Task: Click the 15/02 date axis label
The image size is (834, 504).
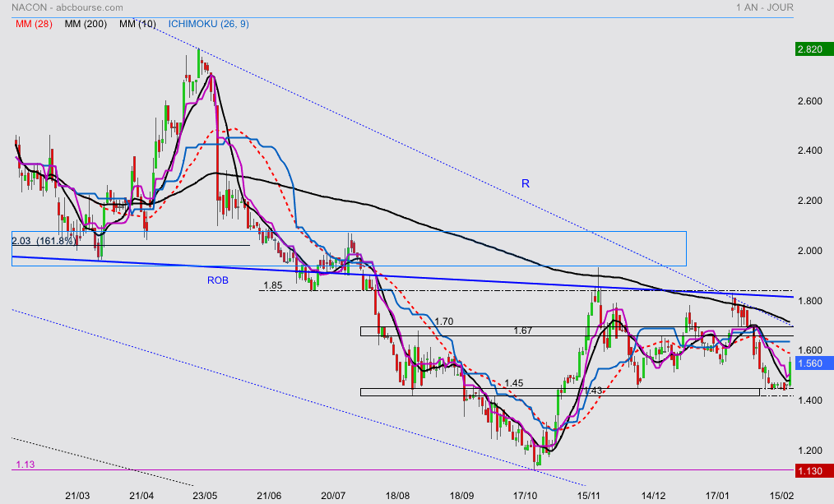Action: click(781, 496)
